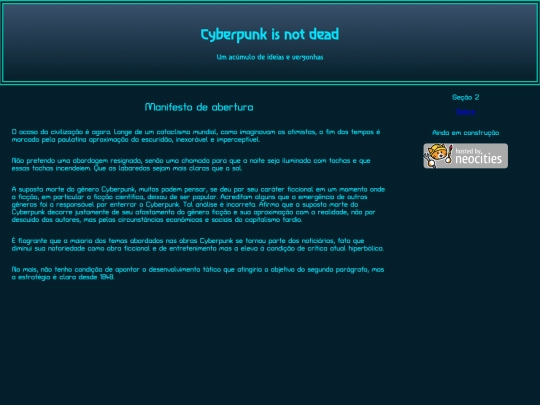Click paragraph starting Não pretendo uma abordagem
This screenshot has width=540, height=405.
[x=191, y=164]
